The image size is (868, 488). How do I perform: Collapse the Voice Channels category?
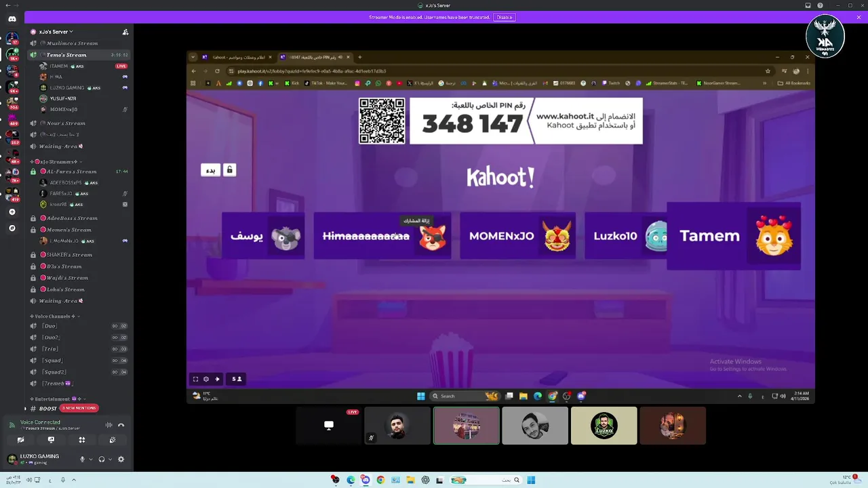(55, 317)
